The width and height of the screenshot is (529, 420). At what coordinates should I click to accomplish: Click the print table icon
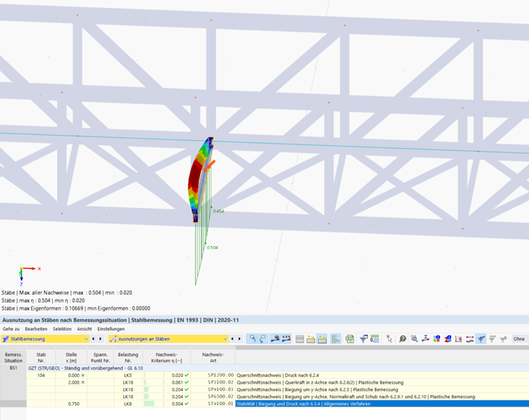tap(349, 339)
